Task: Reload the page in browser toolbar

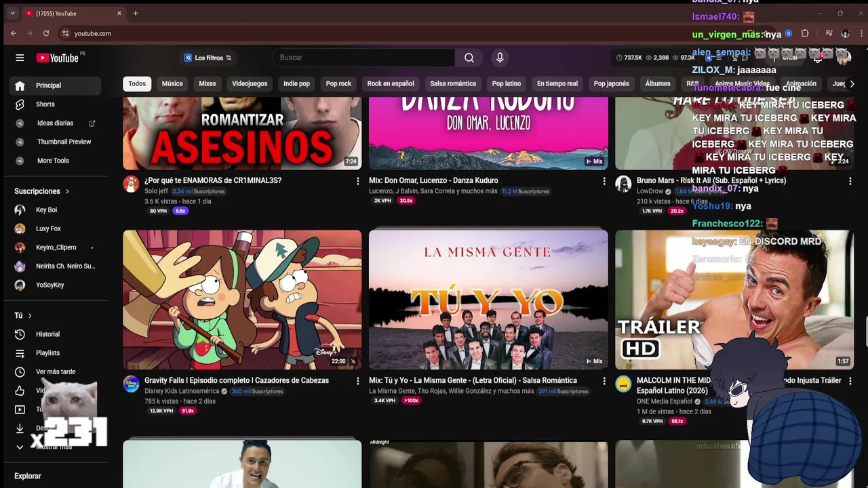Action: click(46, 33)
